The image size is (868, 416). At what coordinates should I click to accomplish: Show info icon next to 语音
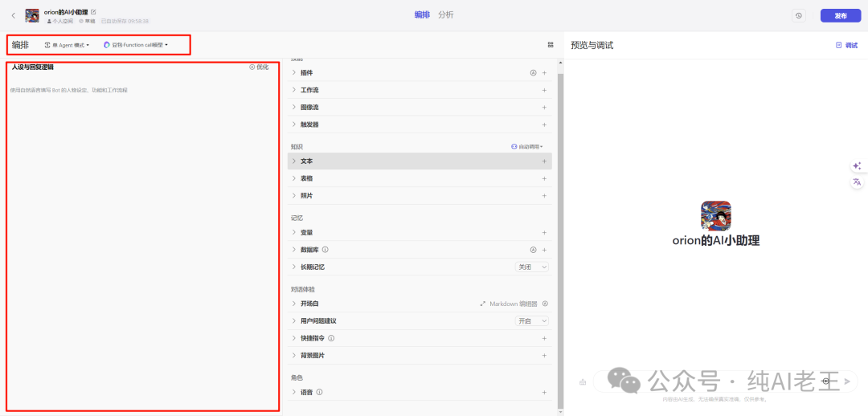(319, 392)
